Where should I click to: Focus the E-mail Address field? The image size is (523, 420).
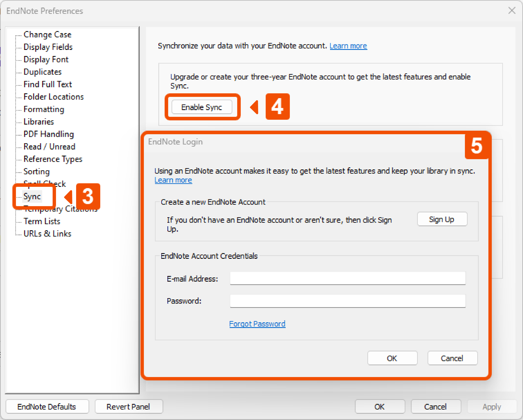pyautogui.click(x=348, y=278)
